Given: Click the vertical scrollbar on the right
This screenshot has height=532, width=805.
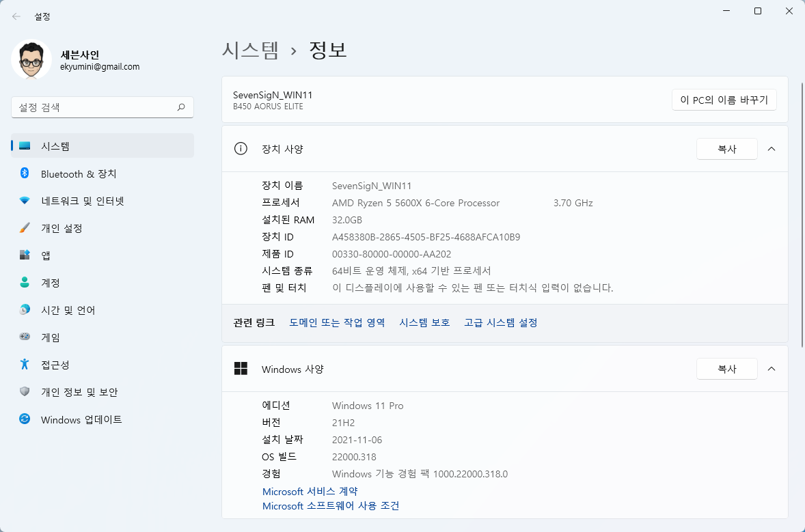Looking at the screenshot, I should [x=802, y=214].
